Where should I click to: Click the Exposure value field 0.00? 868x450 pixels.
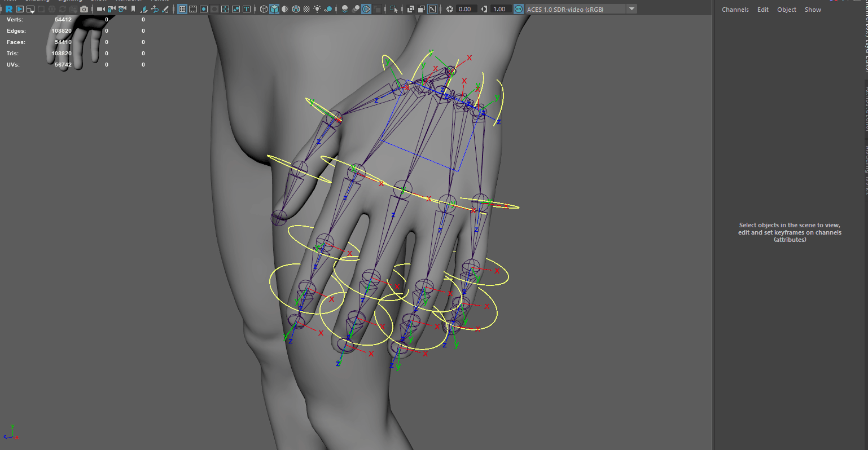click(x=466, y=9)
